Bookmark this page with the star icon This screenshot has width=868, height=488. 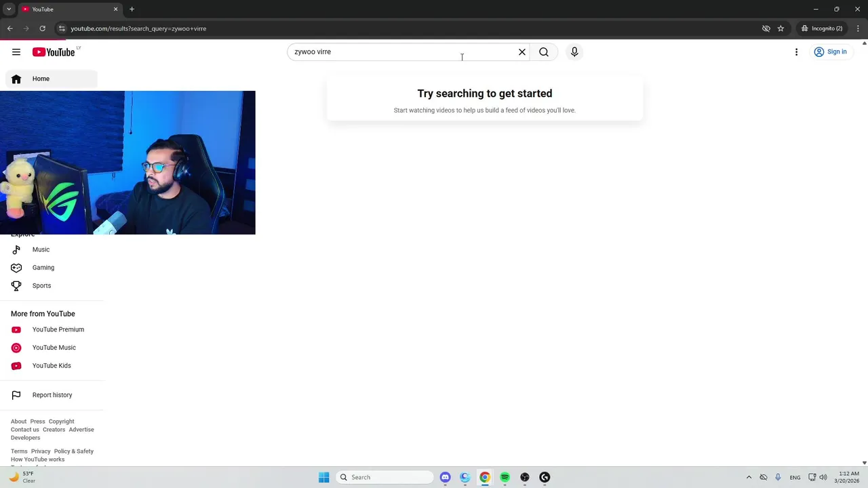[x=781, y=28]
